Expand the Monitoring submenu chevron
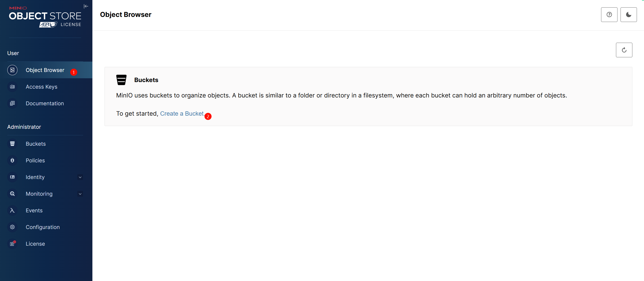644x281 pixels. pyautogui.click(x=80, y=194)
